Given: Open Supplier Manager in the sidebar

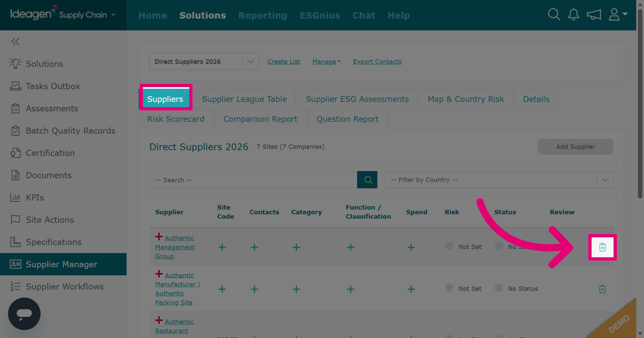Looking at the screenshot, I should click(x=63, y=264).
